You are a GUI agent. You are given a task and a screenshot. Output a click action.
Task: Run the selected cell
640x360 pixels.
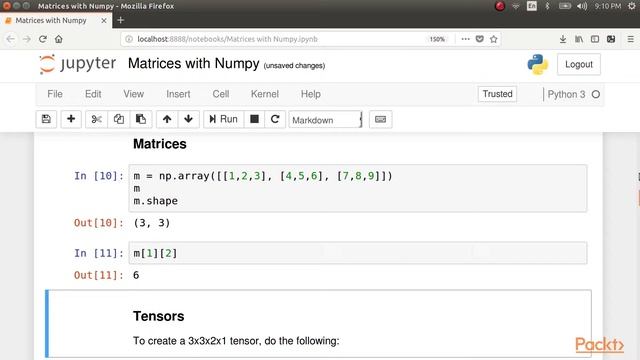(x=223, y=119)
